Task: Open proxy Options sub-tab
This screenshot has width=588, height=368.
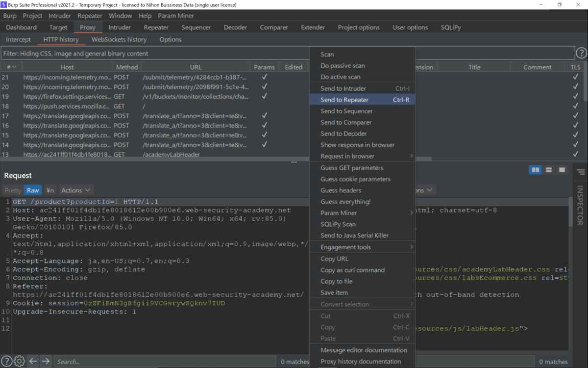Action: pyautogui.click(x=171, y=39)
